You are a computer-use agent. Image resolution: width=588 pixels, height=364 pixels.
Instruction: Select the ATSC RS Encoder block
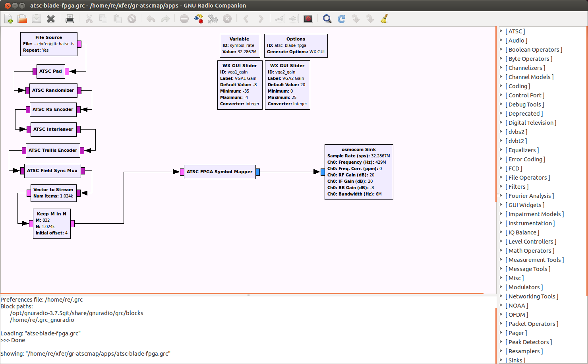coord(53,110)
